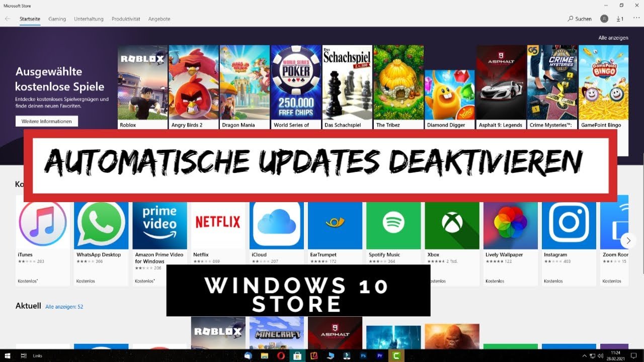Screen dimensions: 644x362
Task: Open Camtasia from the taskbar
Action: [x=396, y=355]
